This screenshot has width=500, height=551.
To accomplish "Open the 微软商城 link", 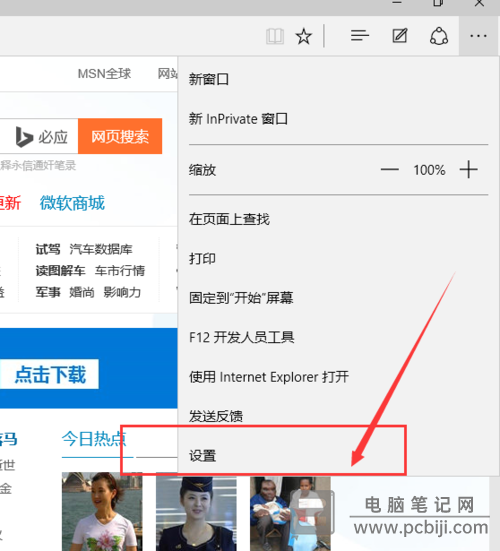I will point(72,203).
